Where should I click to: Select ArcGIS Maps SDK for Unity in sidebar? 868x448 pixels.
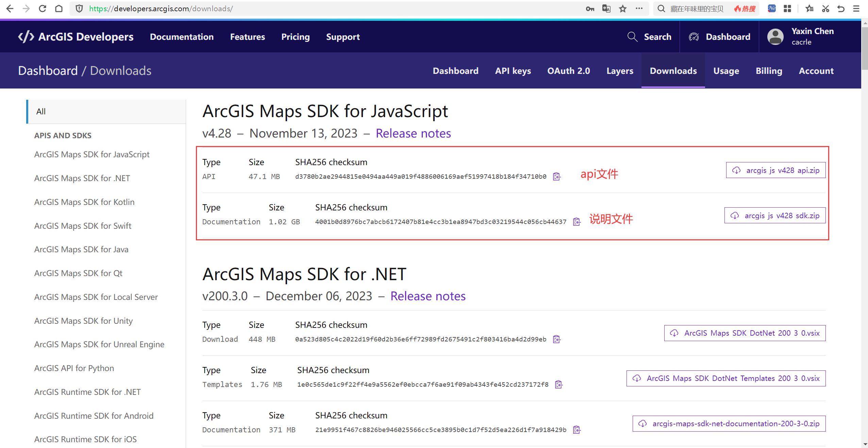point(83,321)
